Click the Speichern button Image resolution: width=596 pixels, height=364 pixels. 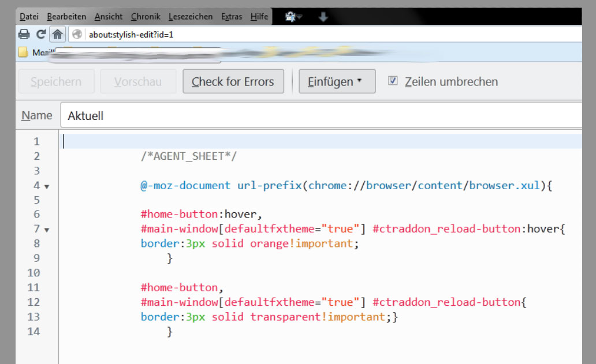click(56, 81)
